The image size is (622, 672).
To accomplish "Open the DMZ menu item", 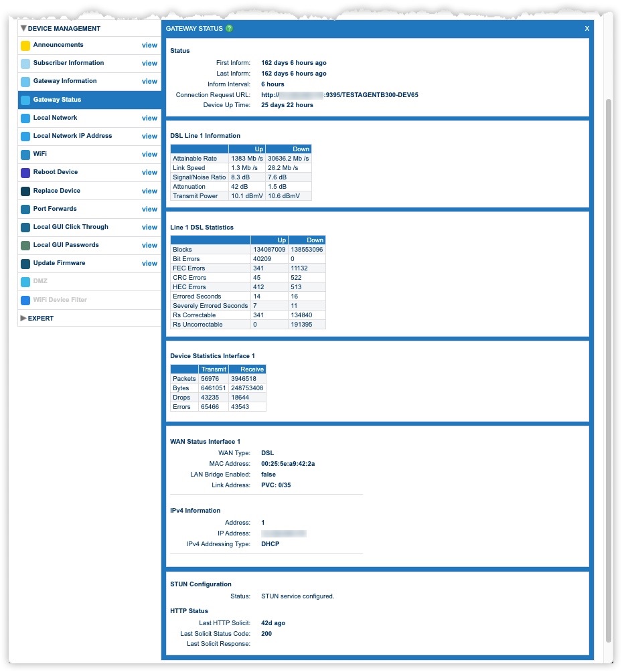I will 40,282.
